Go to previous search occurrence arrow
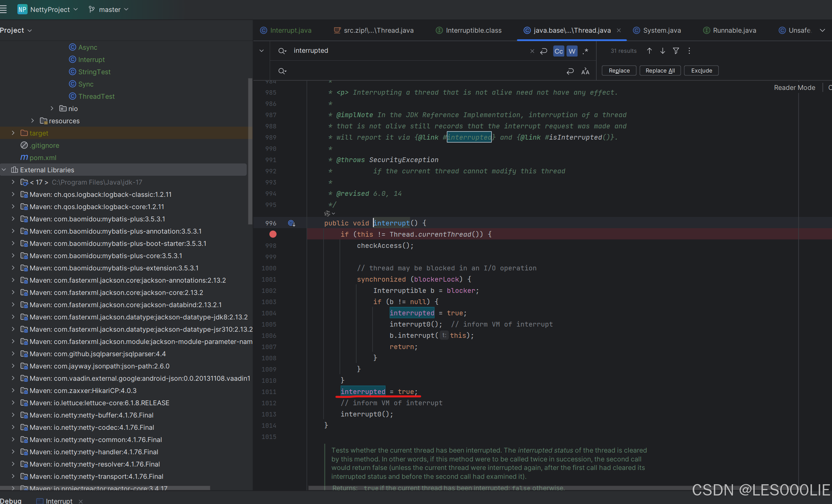Image resolution: width=832 pixels, height=504 pixels. (x=649, y=51)
